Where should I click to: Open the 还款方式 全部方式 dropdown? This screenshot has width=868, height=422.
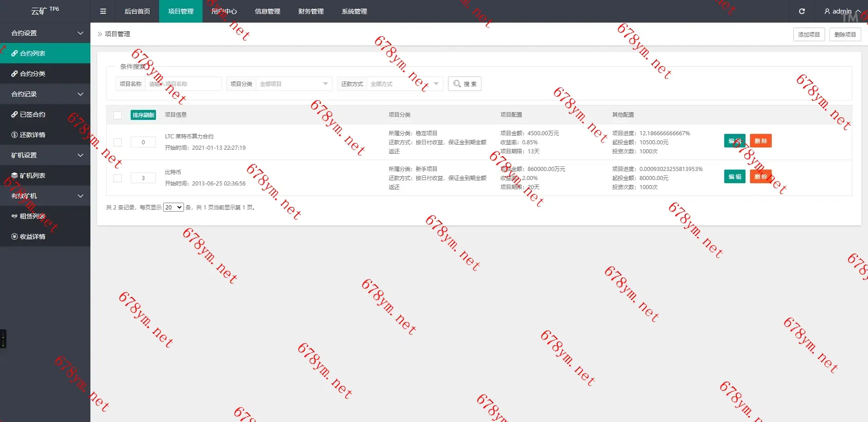coord(404,84)
